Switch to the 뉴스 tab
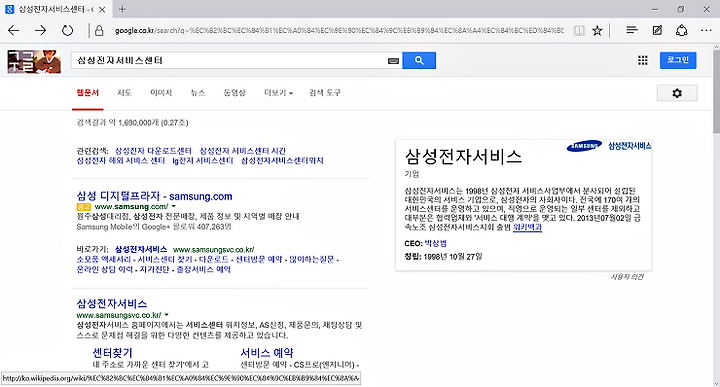The height and width of the screenshot is (387, 720). point(198,93)
